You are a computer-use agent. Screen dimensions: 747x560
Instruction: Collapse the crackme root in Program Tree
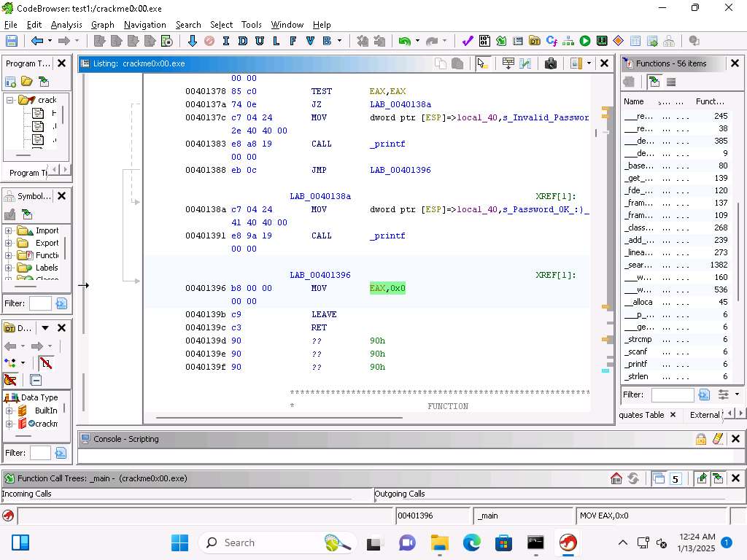click(x=10, y=100)
